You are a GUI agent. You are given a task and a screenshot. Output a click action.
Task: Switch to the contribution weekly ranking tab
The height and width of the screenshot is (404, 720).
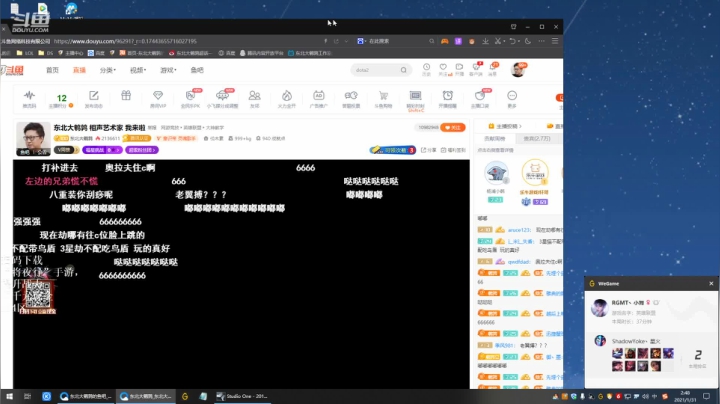(x=495, y=138)
